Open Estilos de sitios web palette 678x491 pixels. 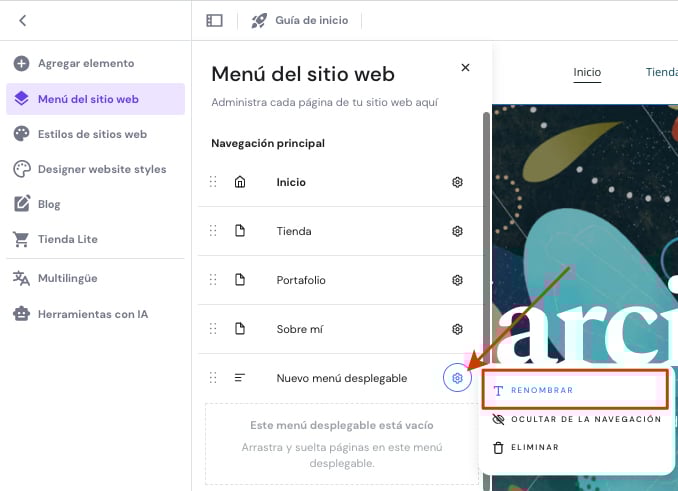(92, 134)
